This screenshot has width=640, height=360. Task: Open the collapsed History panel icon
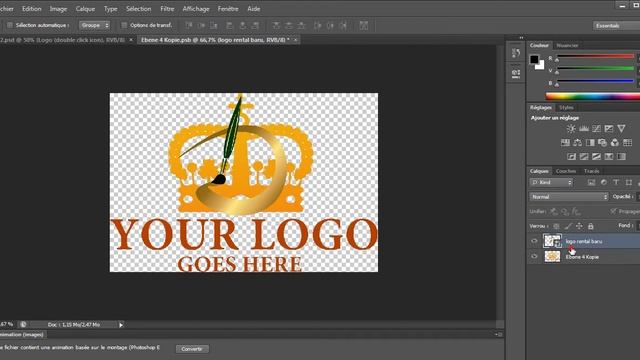(516, 53)
